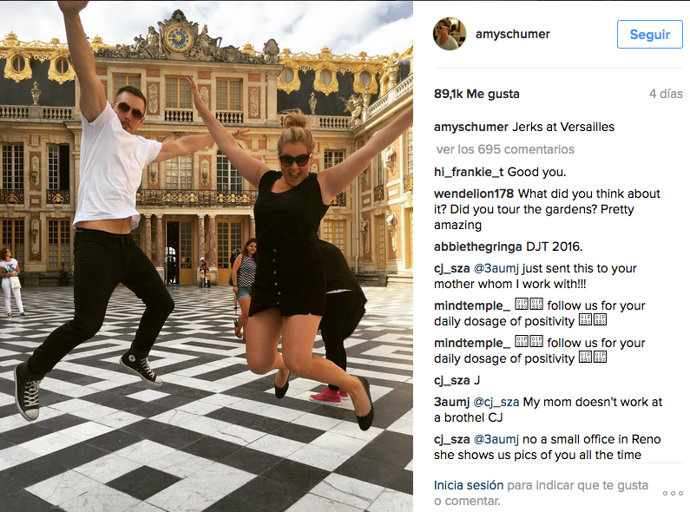Click Inicia sesión login link

468,485
